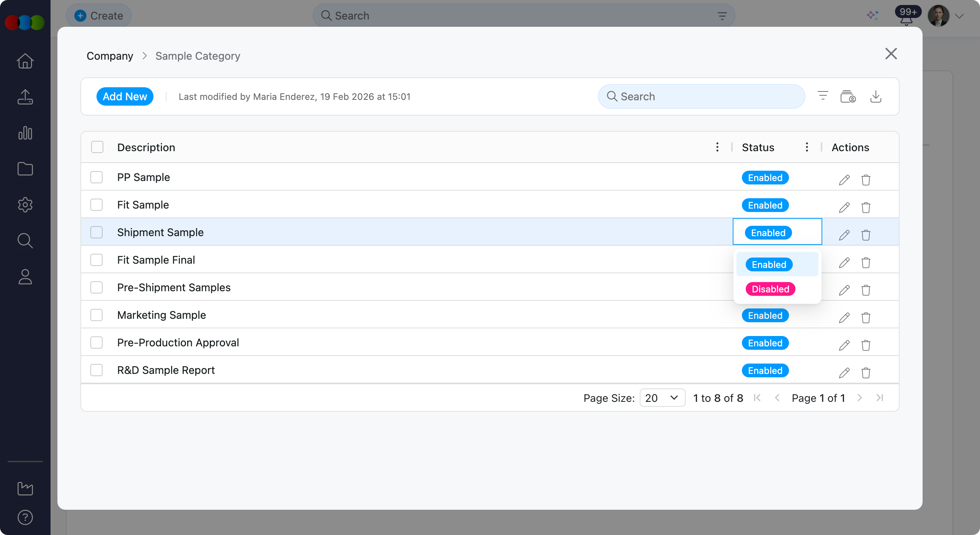This screenshot has width=980, height=535.
Task: Edit the Pre-Production Approval row
Action: pyautogui.click(x=844, y=345)
